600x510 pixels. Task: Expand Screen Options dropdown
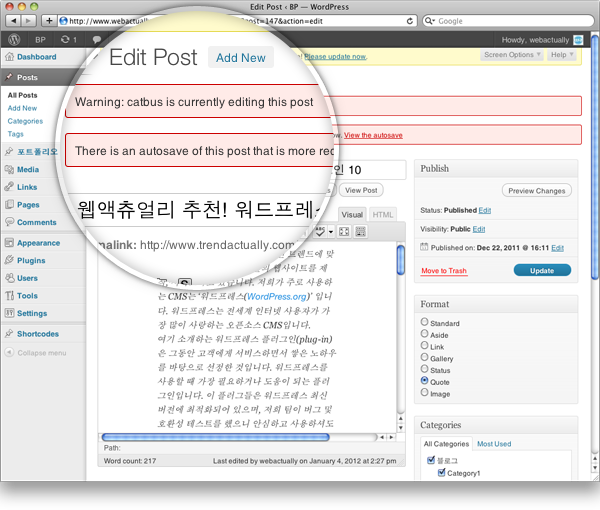pos(512,55)
